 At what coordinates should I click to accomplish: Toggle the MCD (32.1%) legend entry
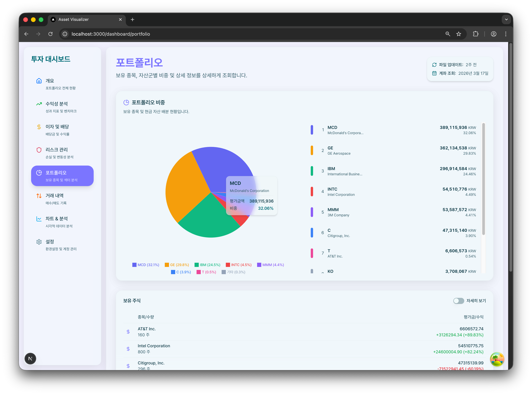146,265
